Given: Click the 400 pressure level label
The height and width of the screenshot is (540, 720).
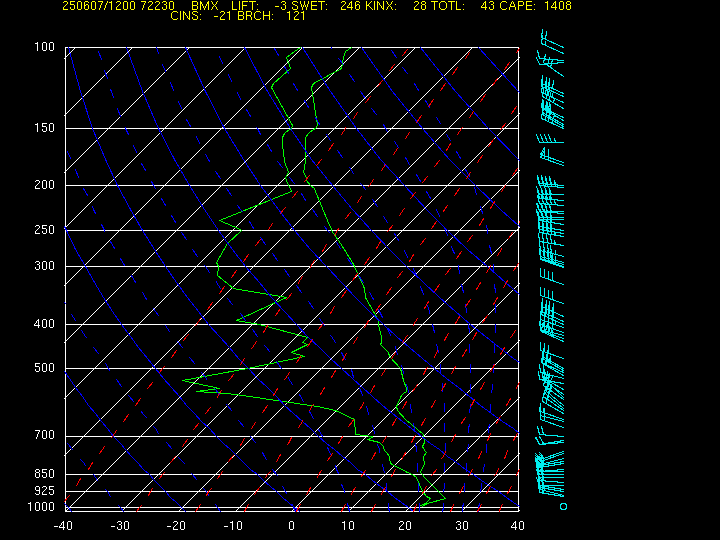Looking at the screenshot, I should (x=45, y=324).
